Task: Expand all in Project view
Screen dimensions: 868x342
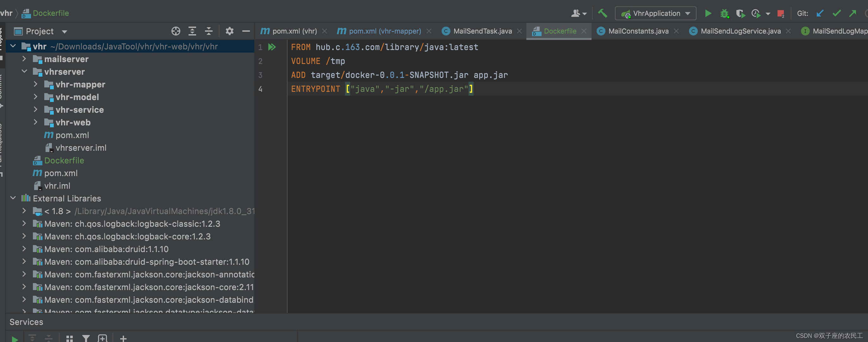Action: [x=192, y=31]
